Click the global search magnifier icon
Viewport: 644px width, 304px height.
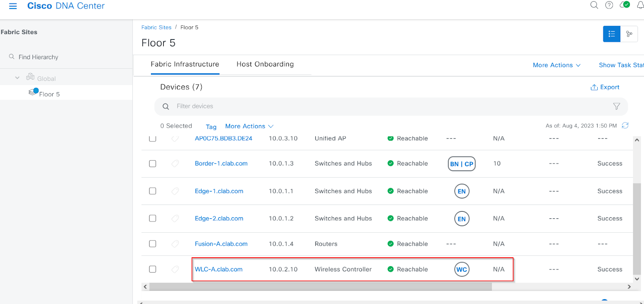[594, 5]
